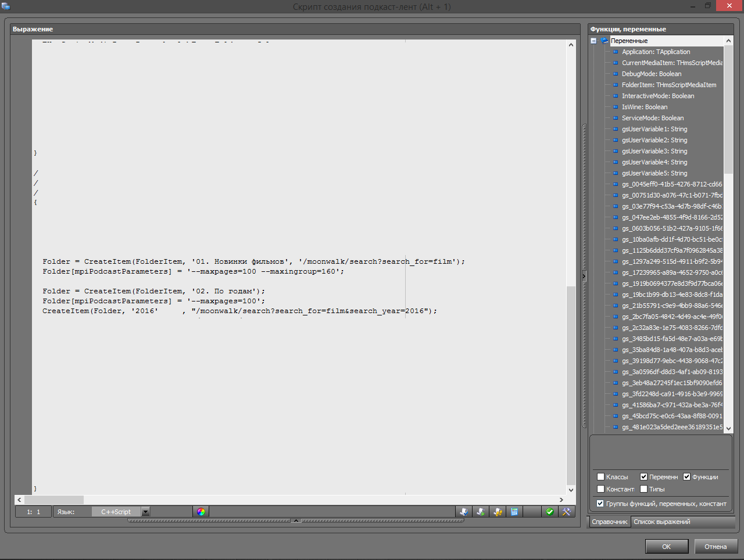744x560 pixels.
Task: Click the Переменные folder icon in tree
Action: [x=604, y=41]
